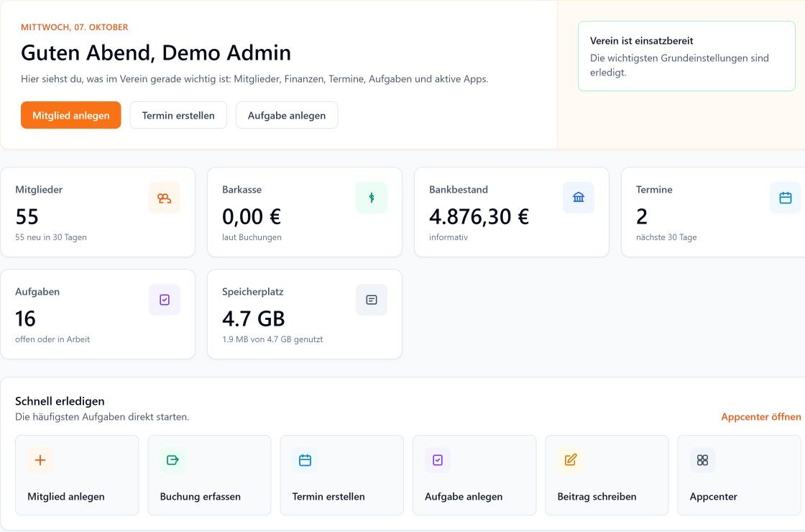Image resolution: width=805 pixels, height=532 pixels.
Task: Click the plus icon above Mitglied anlegen
Action: [x=40, y=460]
